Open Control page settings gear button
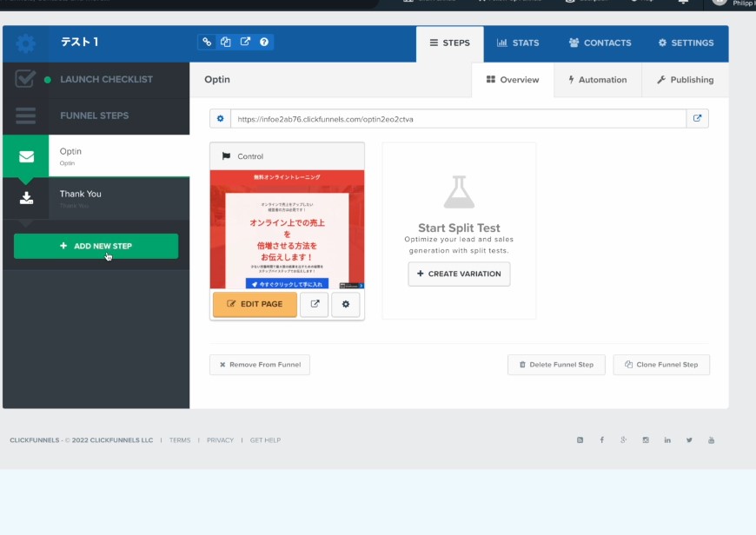756x535 pixels. coord(346,304)
